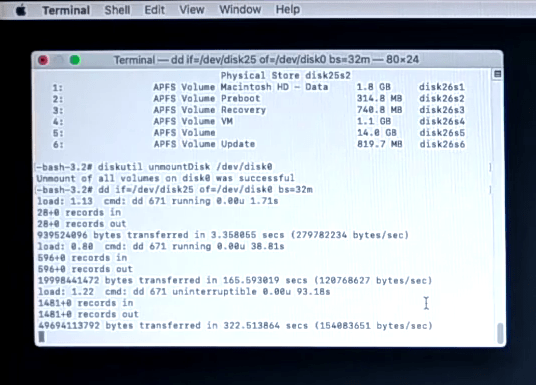Click the '28+0 records out' line
This screenshot has height=385, width=536.
point(82,224)
